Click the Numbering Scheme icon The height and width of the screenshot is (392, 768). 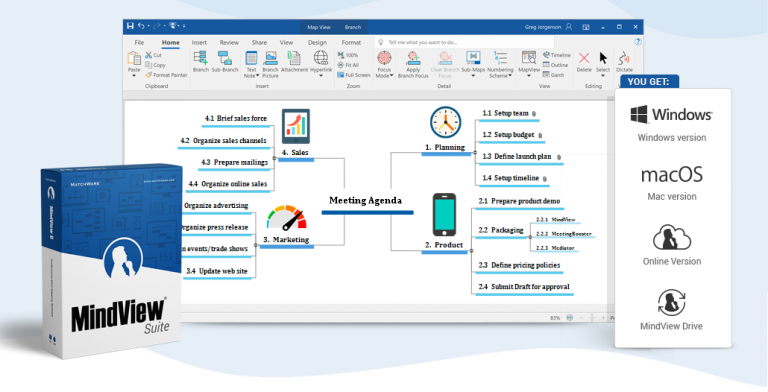pos(500,58)
